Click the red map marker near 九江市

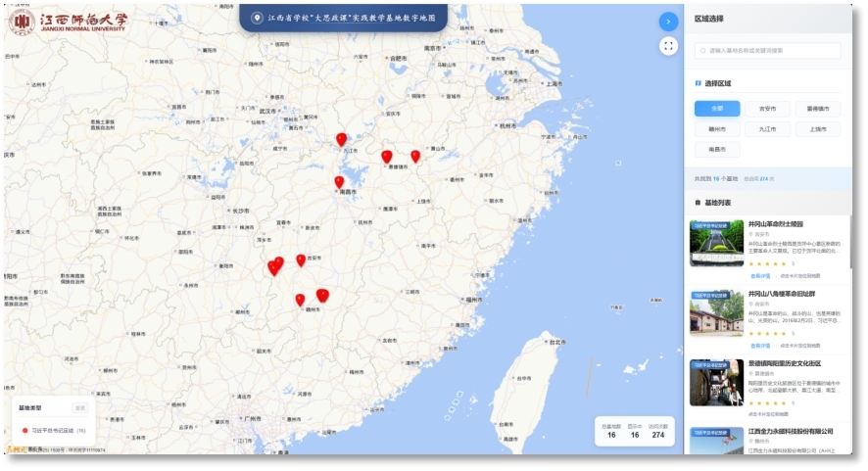[341, 139]
